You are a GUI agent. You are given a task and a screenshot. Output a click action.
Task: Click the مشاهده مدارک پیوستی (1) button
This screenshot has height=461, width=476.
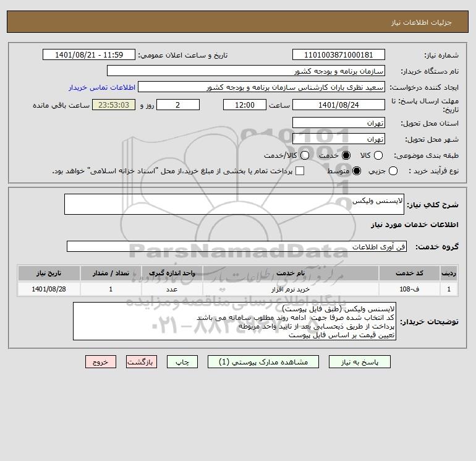click(263, 362)
